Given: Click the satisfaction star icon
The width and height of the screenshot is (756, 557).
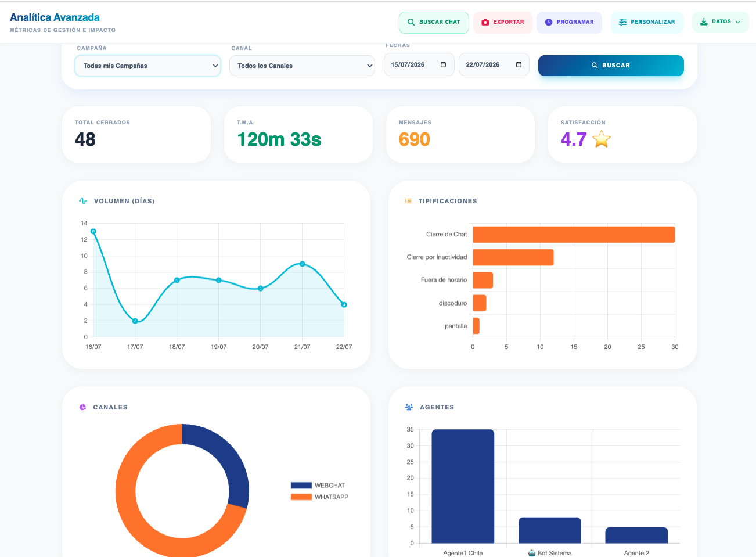Looking at the screenshot, I should [x=602, y=139].
